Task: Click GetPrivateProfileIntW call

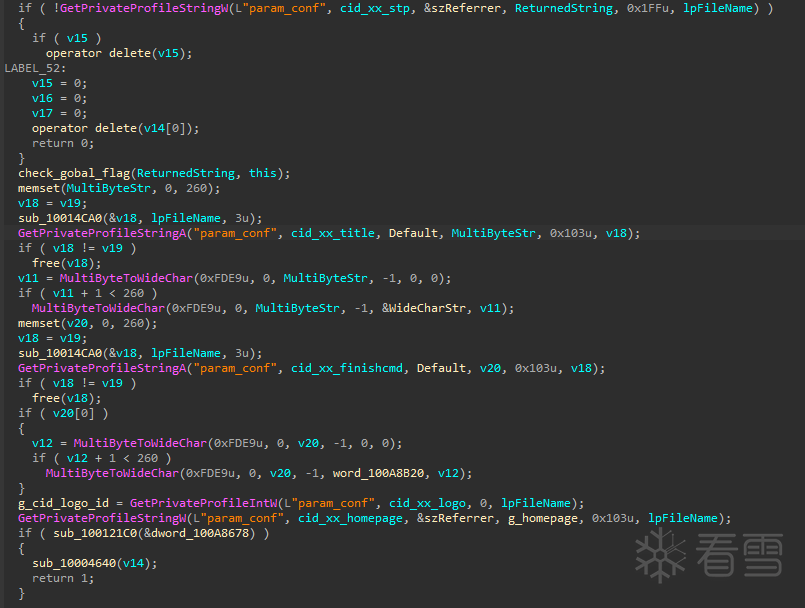Action: click(203, 503)
